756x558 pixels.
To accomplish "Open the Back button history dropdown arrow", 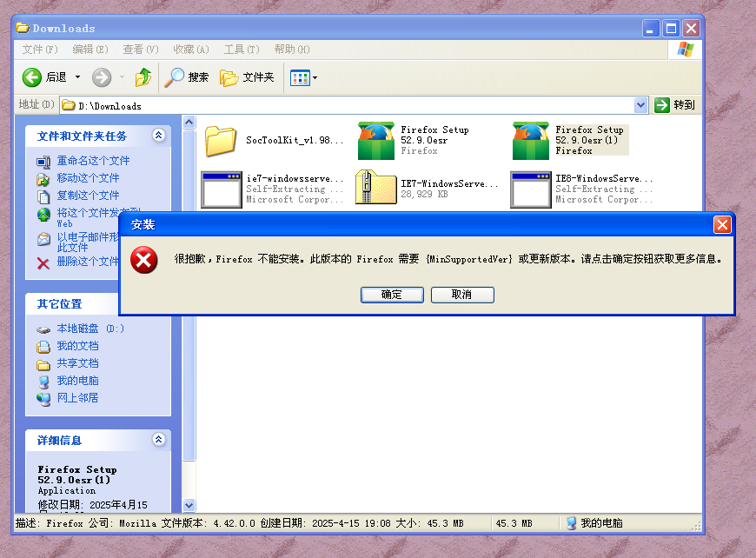I will coord(77,77).
